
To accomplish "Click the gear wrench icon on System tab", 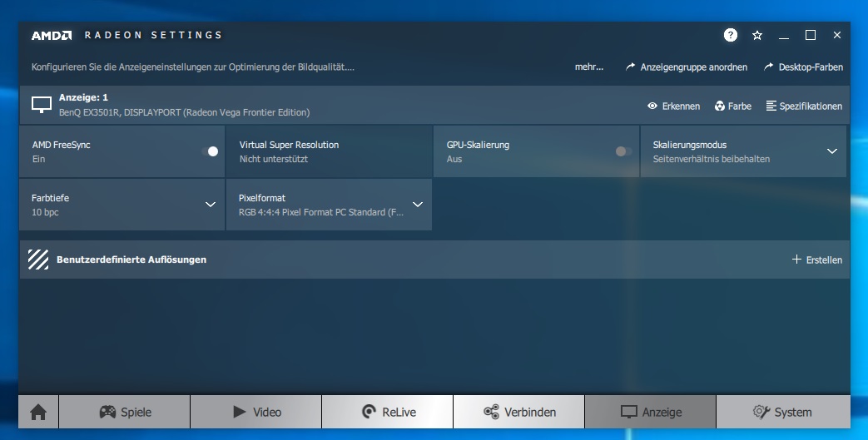I will pos(761,412).
